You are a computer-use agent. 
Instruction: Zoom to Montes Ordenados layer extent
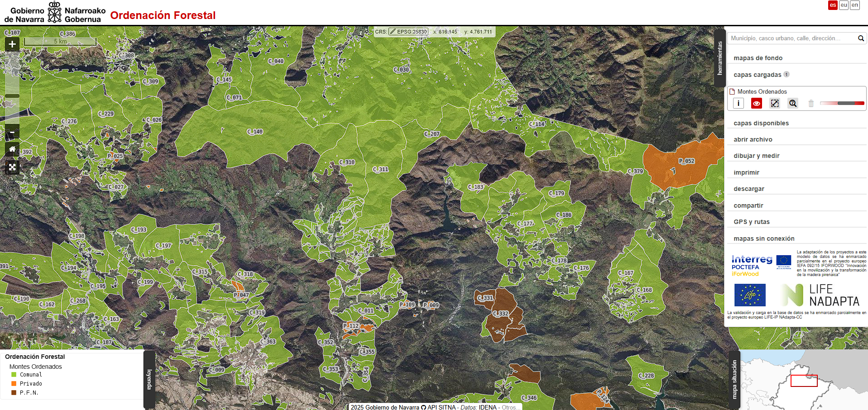click(775, 103)
